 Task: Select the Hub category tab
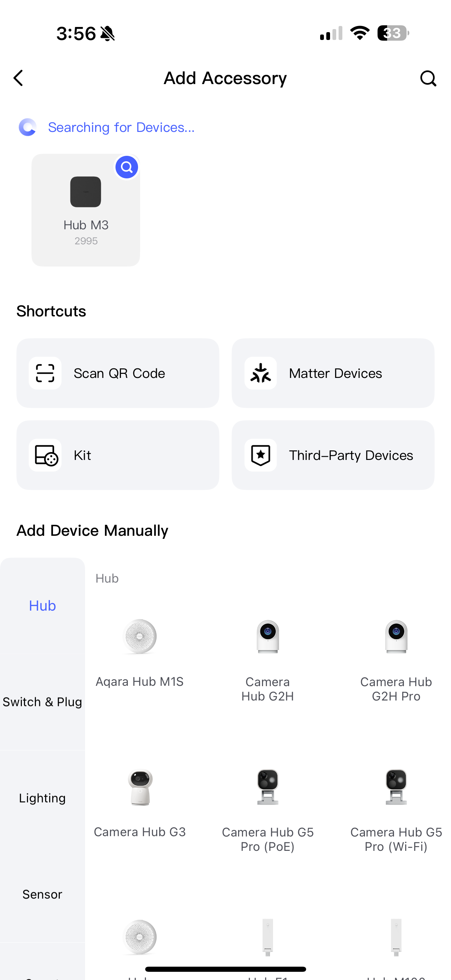click(x=42, y=605)
